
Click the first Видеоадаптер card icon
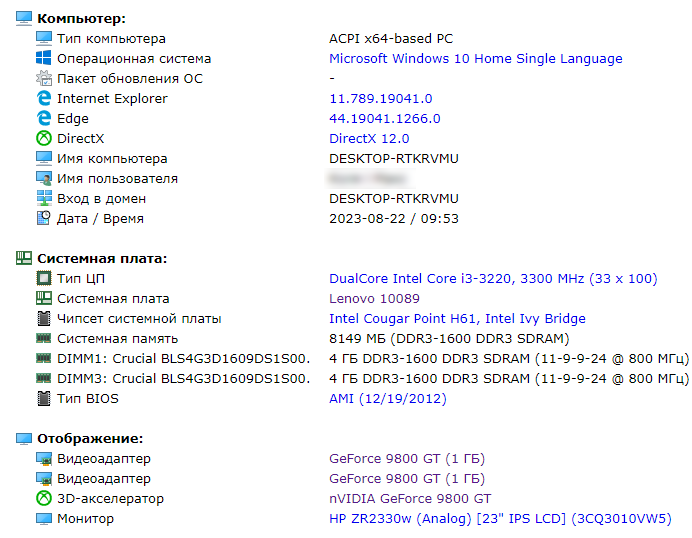[44, 459]
